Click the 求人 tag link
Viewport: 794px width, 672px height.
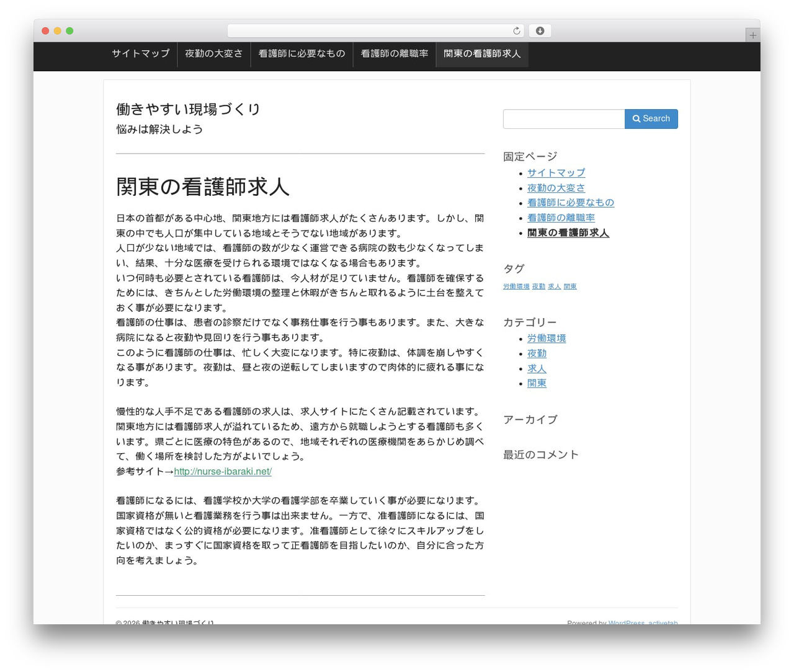(x=555, y=286)
